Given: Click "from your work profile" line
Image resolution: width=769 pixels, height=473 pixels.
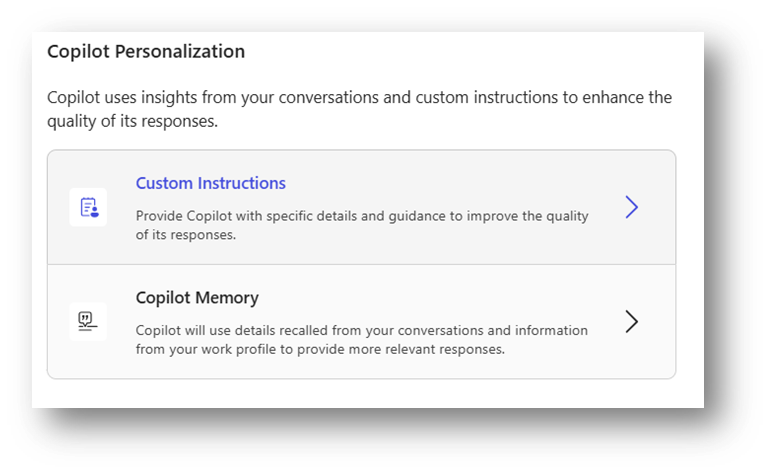Looking at the screenshot, I should tap(320, 349).
